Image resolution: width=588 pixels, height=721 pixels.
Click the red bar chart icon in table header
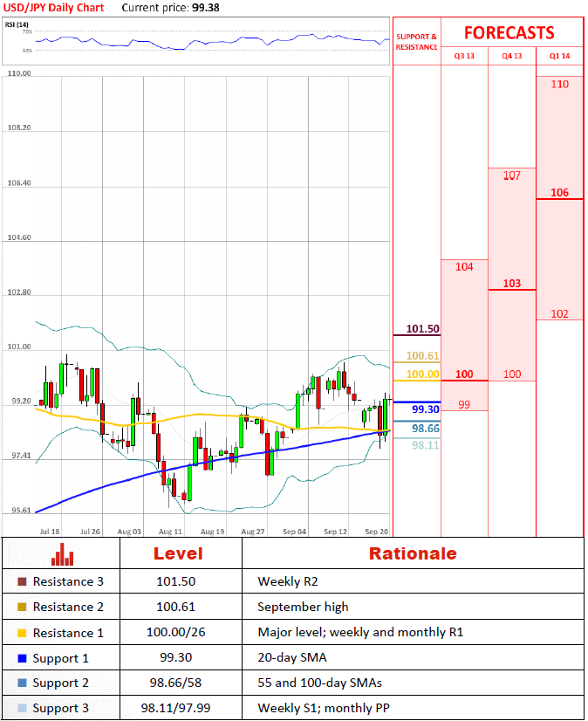pyautogui.click(x=62, y=554)
